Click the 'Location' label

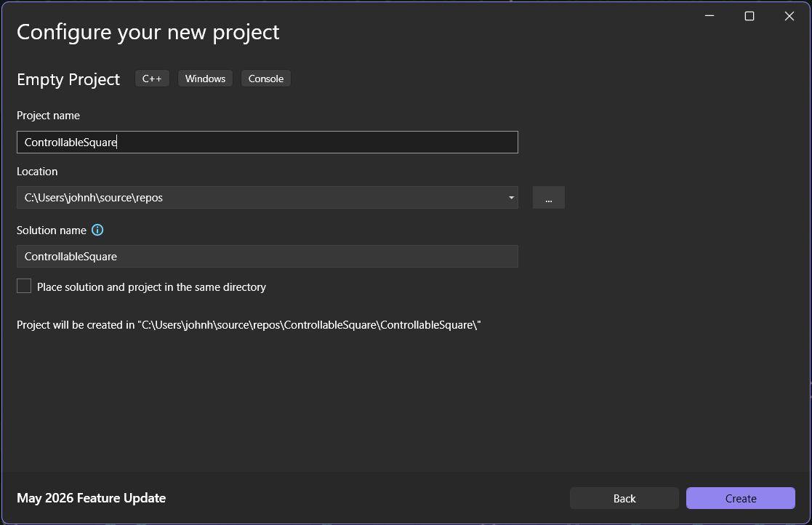point(37,172)
